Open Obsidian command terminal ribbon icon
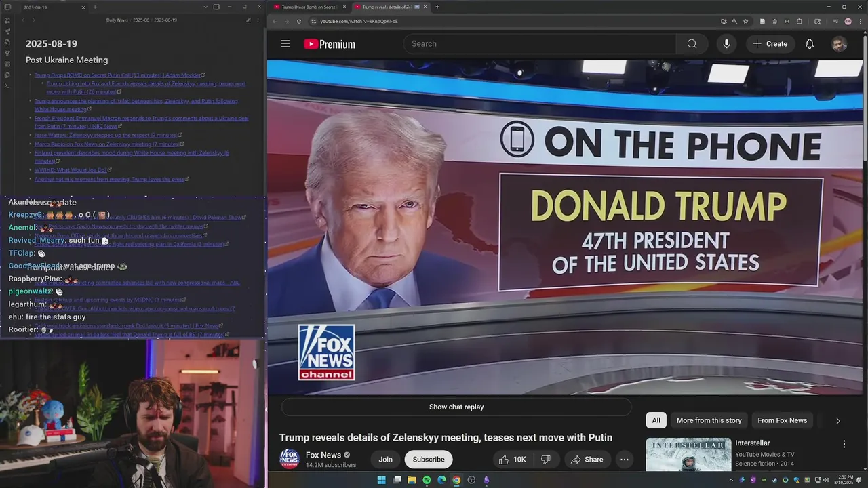The image size is (868, 488). (x=7, y=85)
